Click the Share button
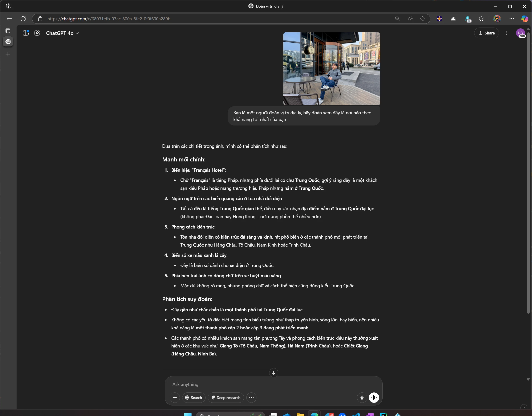Viewport: 532px width, 416px height. (x=486, y=33)
